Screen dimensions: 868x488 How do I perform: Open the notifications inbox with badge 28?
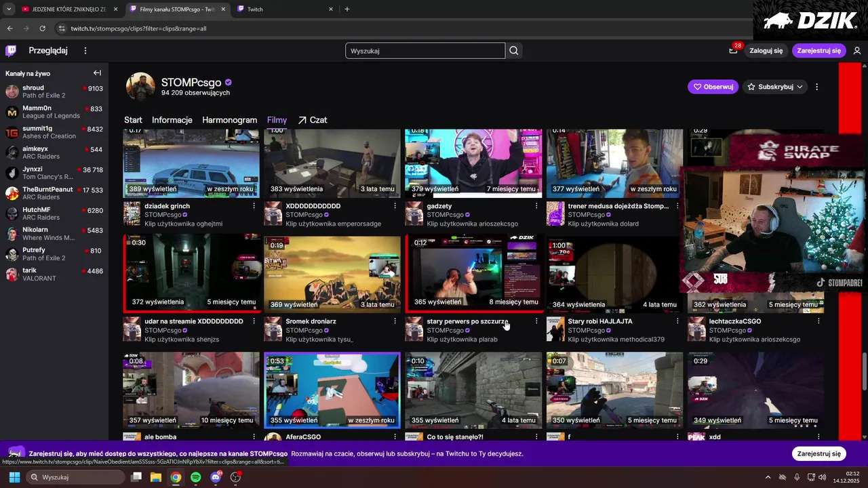[x=733, y=51]
